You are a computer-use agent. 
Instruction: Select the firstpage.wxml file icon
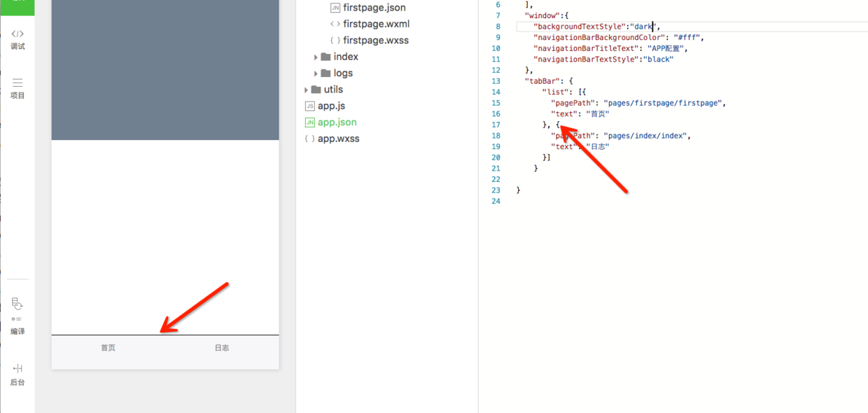click(335, 24)
